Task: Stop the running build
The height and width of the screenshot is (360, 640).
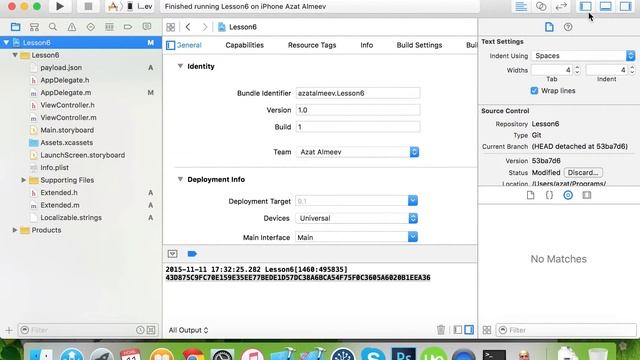Action: pyautogui.click(x=88, y=7)
